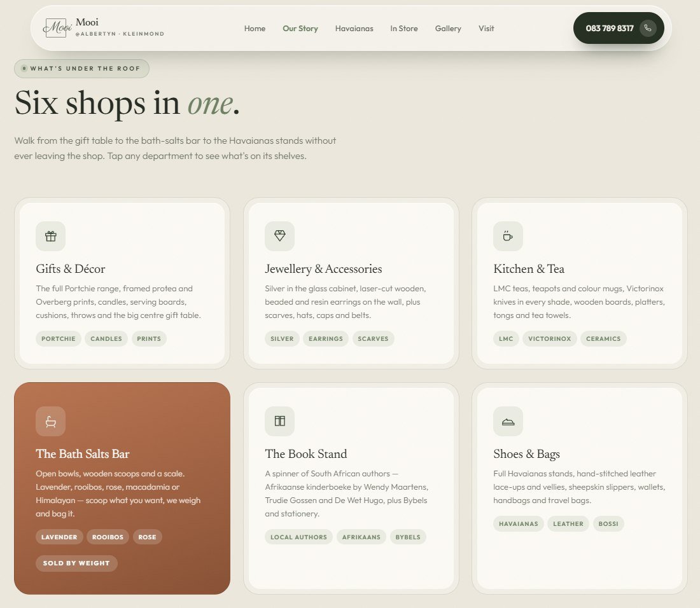
Task: Call 083 789 8317 button
Action: click(x=619, y=28)
